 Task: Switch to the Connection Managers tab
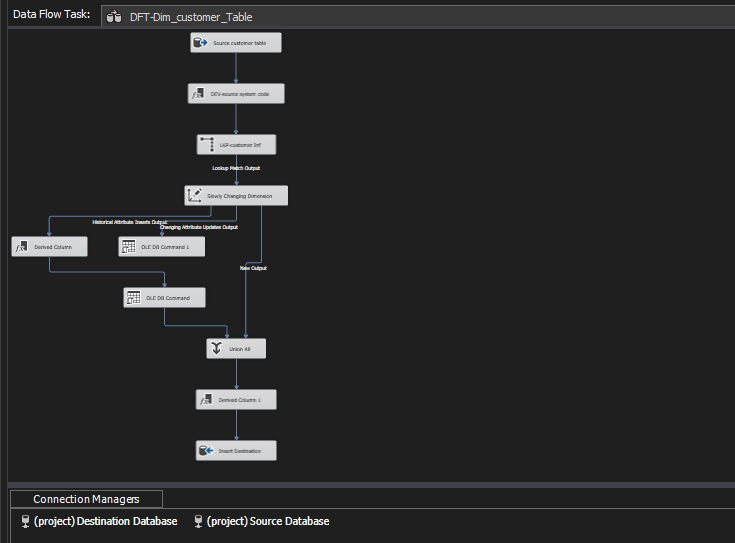(87, 499)
